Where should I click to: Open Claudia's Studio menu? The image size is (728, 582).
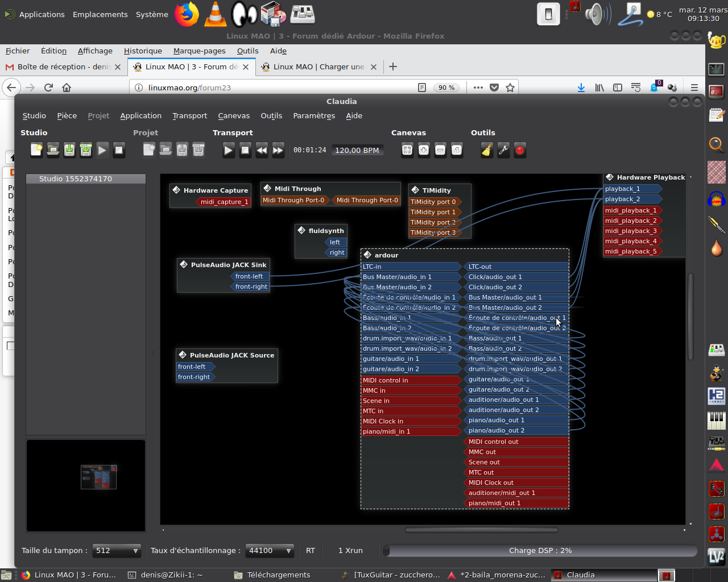pyautogui.click(x=34, y=115)
